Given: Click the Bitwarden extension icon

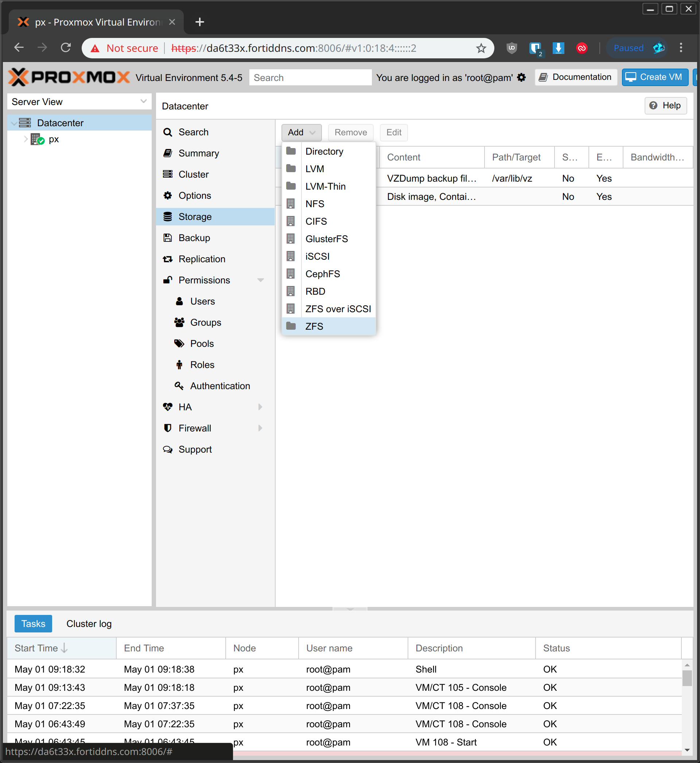Looking at the screenshot, I should point(536,49).
